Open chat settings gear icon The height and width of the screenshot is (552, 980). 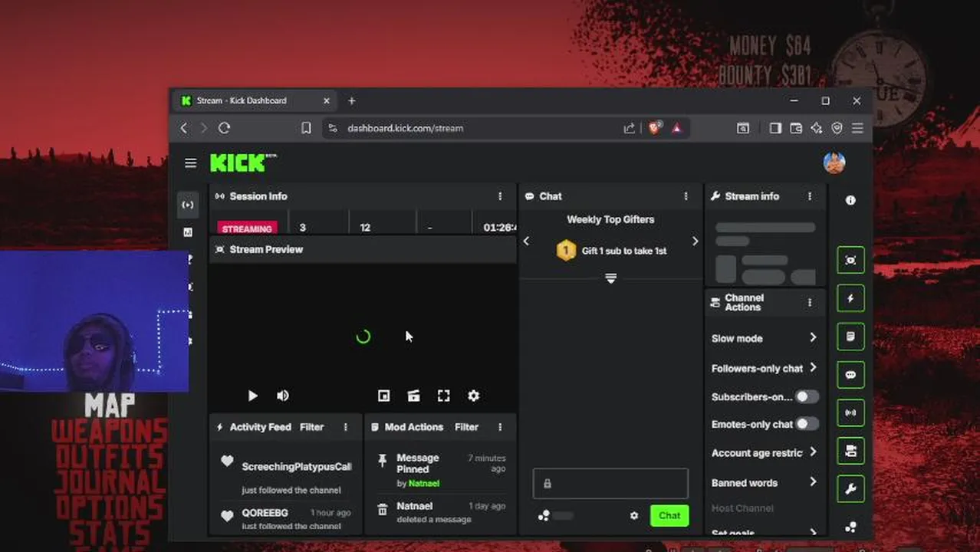(x=633, y=516)
